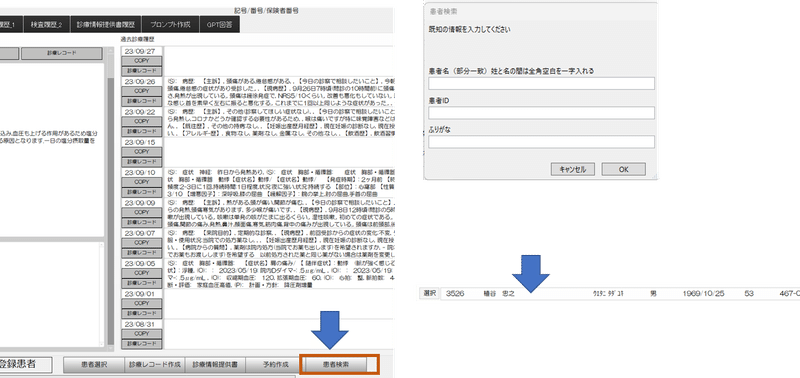This screenshot has width=800, height=378.
Task: Open the 検査履歴_2 tab
Action: coord(46,24)
